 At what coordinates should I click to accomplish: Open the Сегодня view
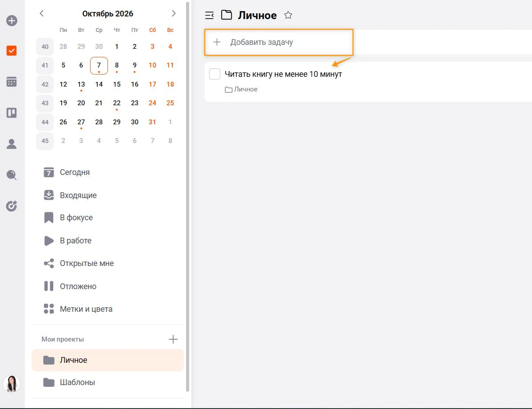(107, 172)
